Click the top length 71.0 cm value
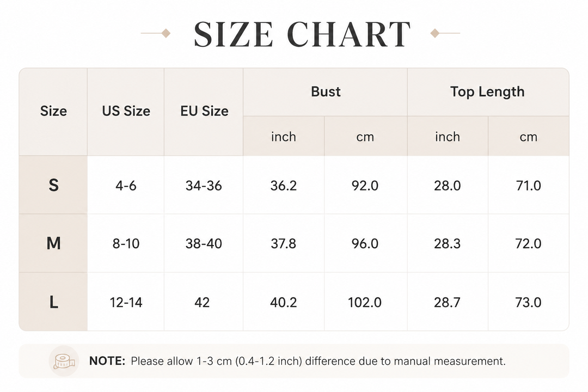The height and width of the screenshot is (392, 588). pos(528,185)
